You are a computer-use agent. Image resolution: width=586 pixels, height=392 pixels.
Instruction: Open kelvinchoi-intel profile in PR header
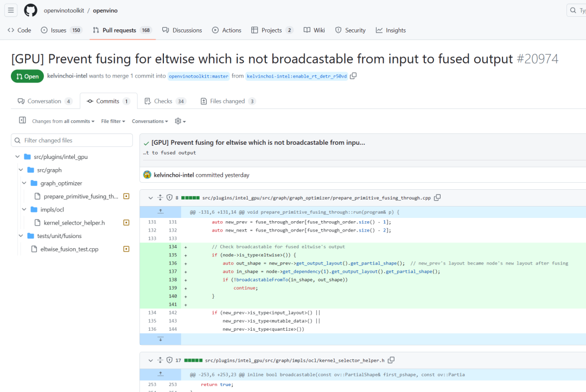[x=67, y=76]
